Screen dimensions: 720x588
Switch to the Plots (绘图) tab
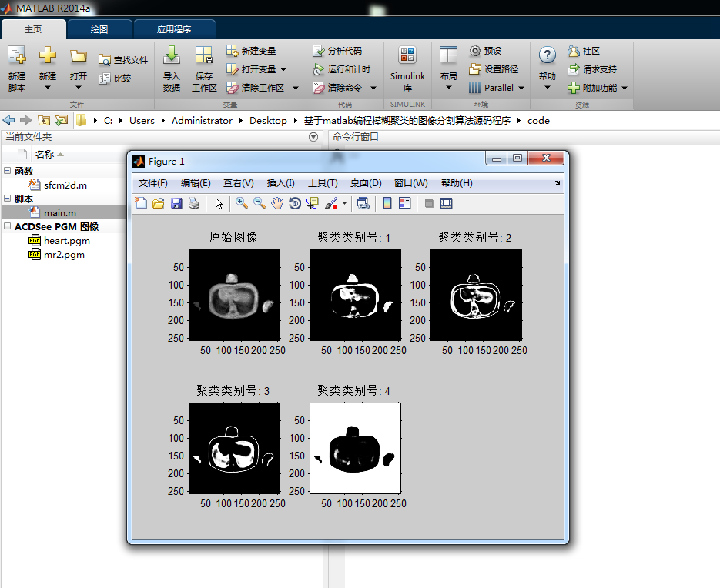pyautogui.click(x=99, y=29)
